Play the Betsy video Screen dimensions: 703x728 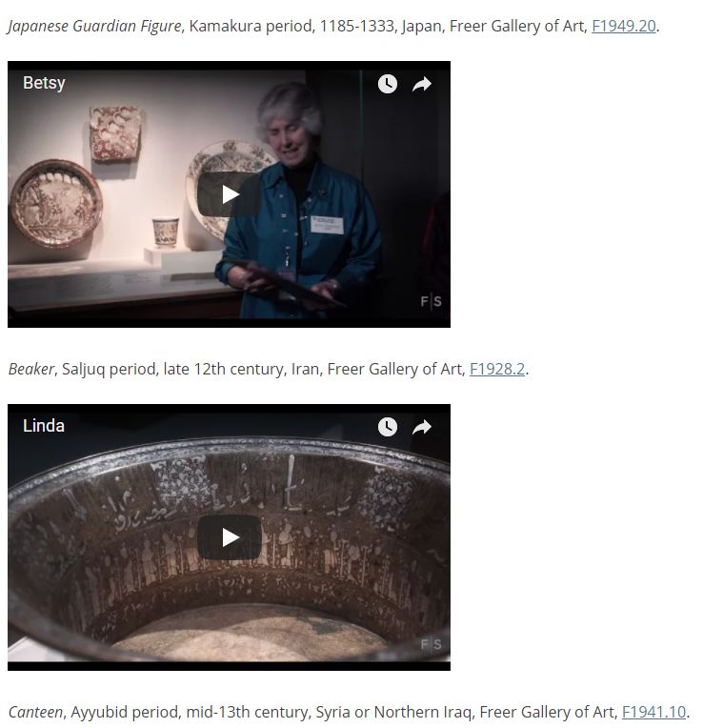tap(229, 194)
